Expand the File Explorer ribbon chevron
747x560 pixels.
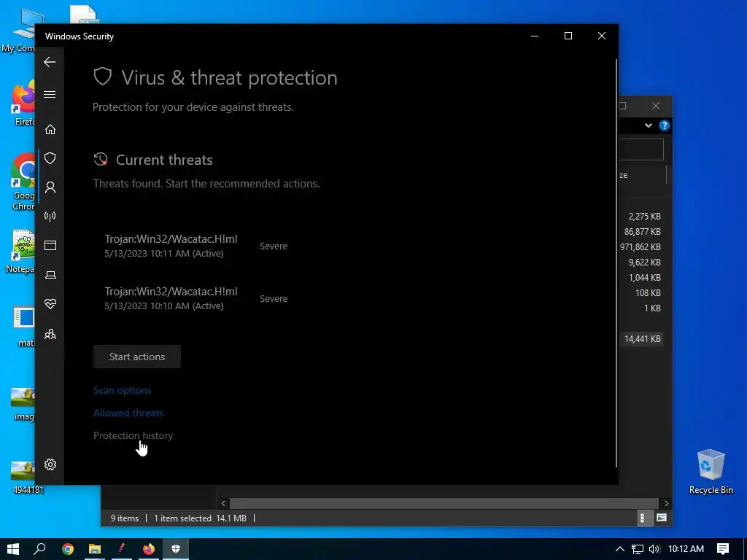649,125
